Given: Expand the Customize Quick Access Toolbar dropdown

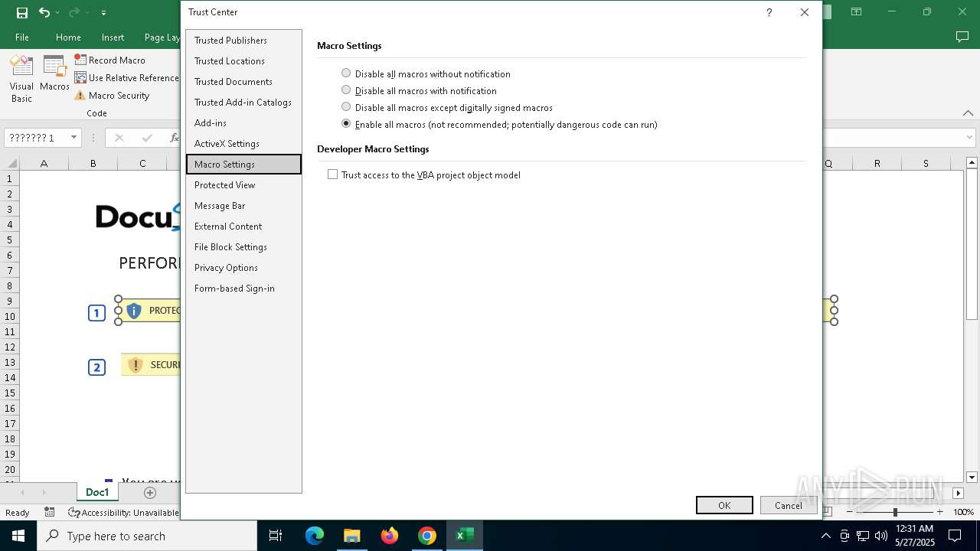Looking at the screenshot, I should tap(103, 13).
